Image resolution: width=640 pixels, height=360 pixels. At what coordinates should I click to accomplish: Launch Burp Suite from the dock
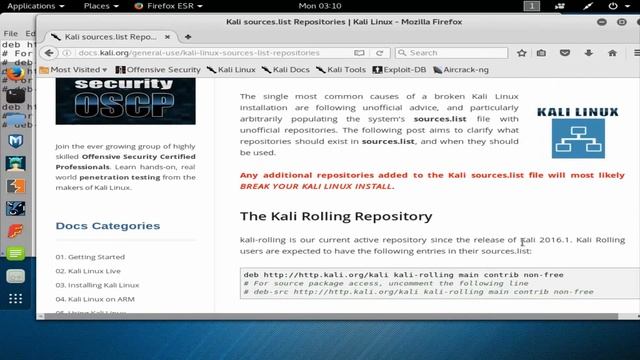16,186
